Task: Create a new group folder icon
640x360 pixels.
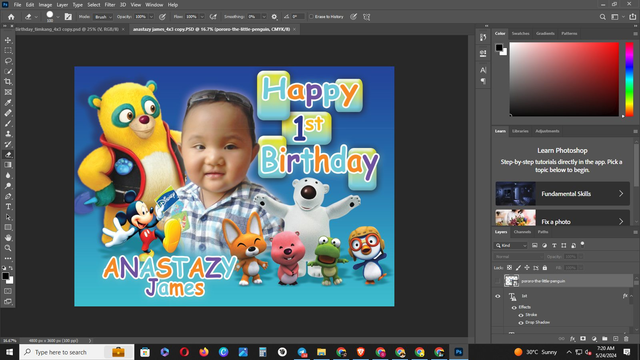Action: coord(604,339)
